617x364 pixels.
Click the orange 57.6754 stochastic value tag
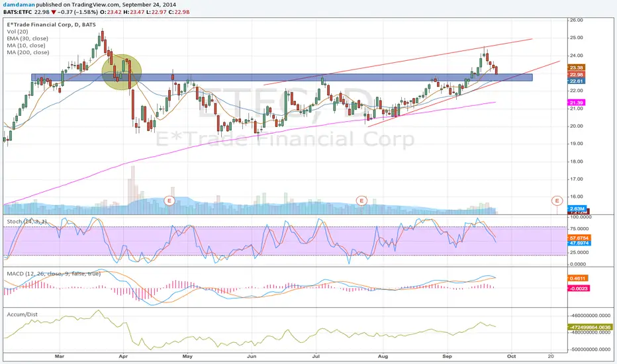pyautogui.click(x=579, y=238)
